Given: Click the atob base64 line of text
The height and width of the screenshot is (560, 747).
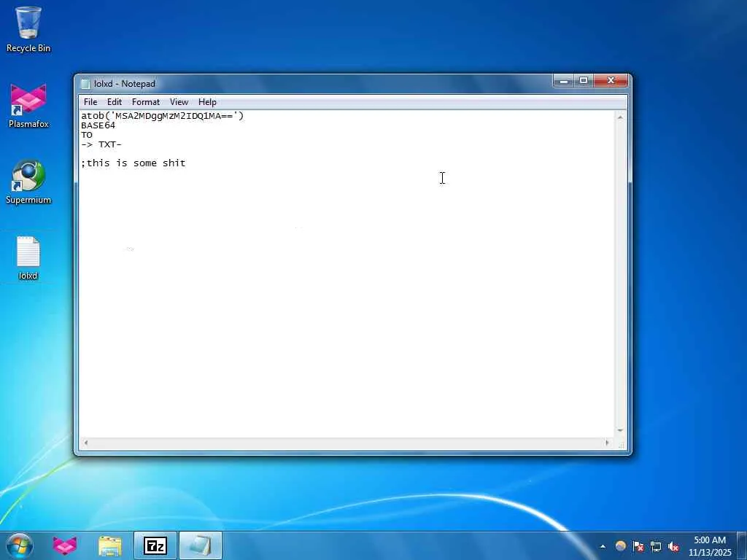Looking at the screenshot, I should point(163,116).
